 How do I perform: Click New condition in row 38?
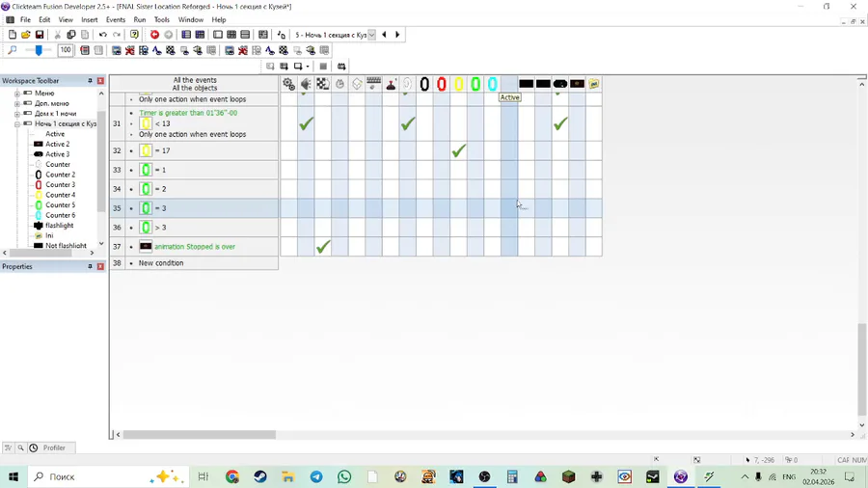(161, 263)
